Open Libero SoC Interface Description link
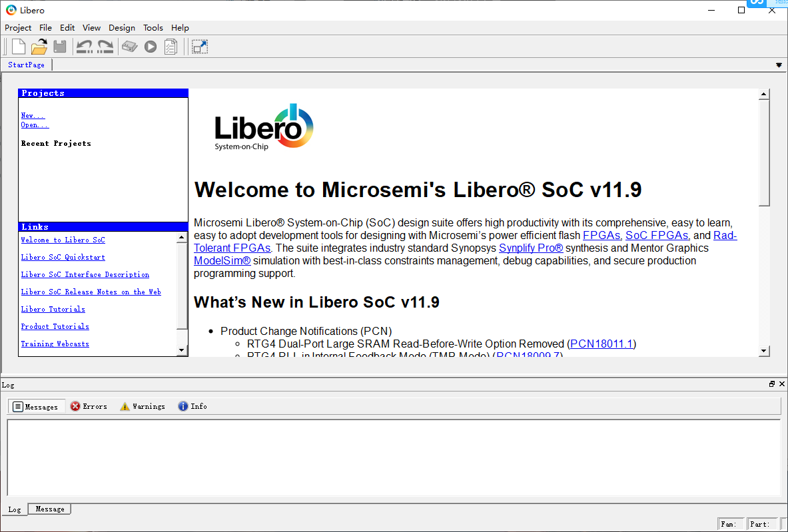This screenshot has width=788, height=532. (x=85, y=275)
